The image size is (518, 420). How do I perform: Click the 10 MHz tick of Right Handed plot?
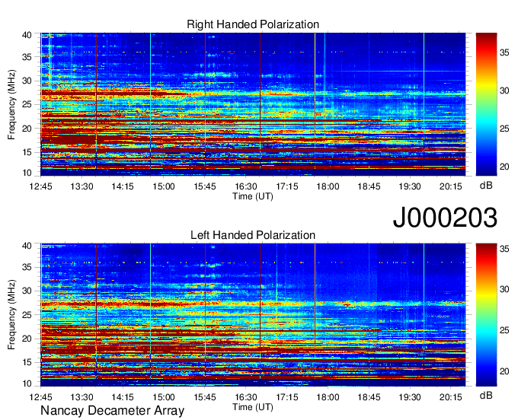[27, 173]
